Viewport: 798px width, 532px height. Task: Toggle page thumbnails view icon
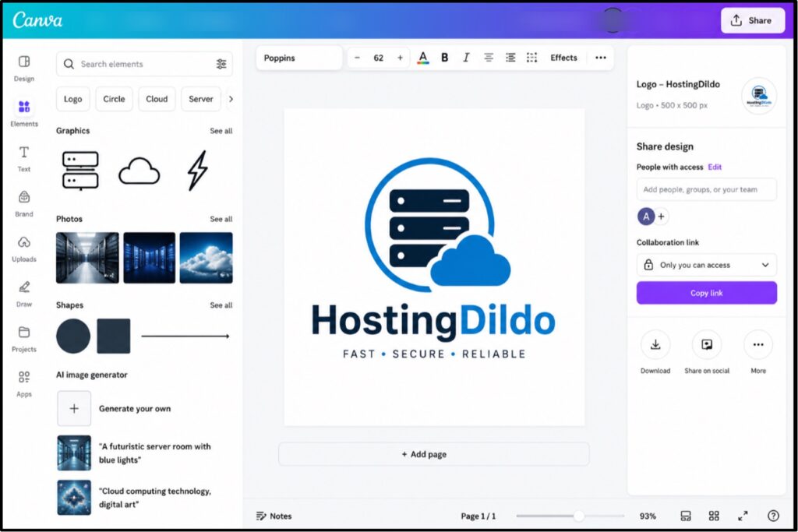click(686, 516)
